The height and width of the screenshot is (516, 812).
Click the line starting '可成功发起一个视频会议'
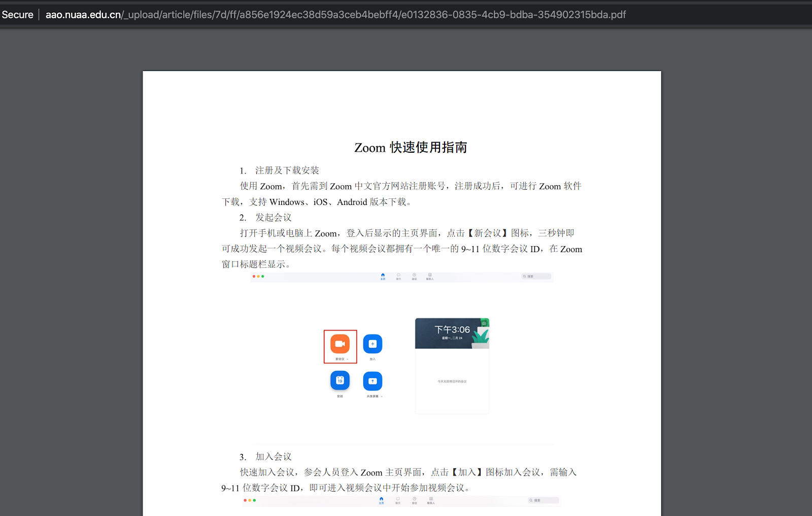[402, 249]
